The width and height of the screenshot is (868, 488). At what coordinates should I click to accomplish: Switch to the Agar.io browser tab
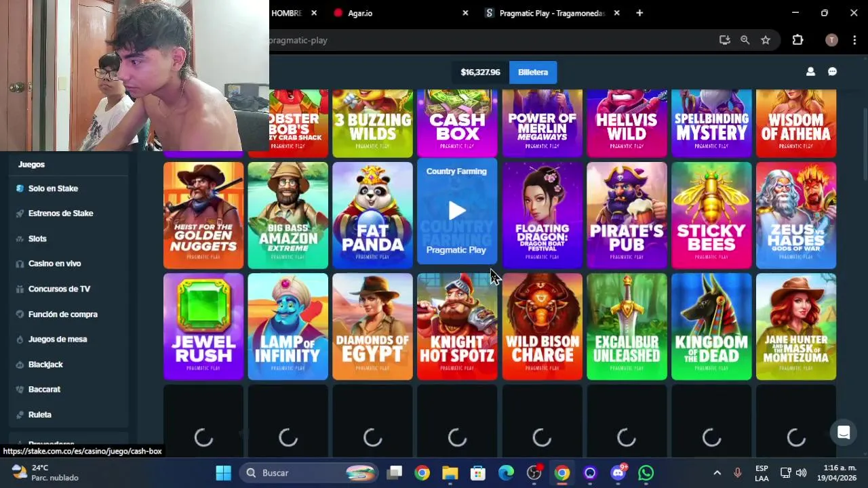coord(400,13)
